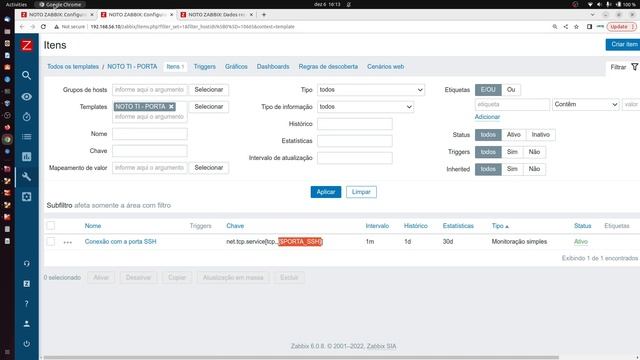Viewport: 640px width, 360px height.
Task: Open the User settings person icon
Action: point(27,324)
